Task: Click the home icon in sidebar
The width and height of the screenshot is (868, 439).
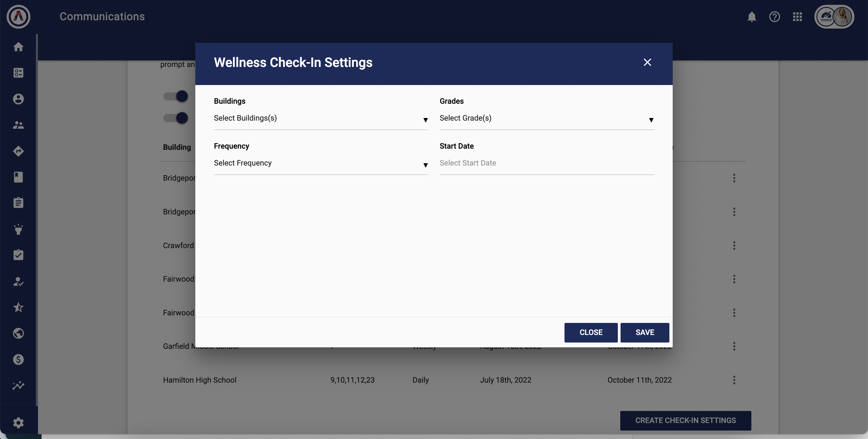Action: click(x=18, y=47)
